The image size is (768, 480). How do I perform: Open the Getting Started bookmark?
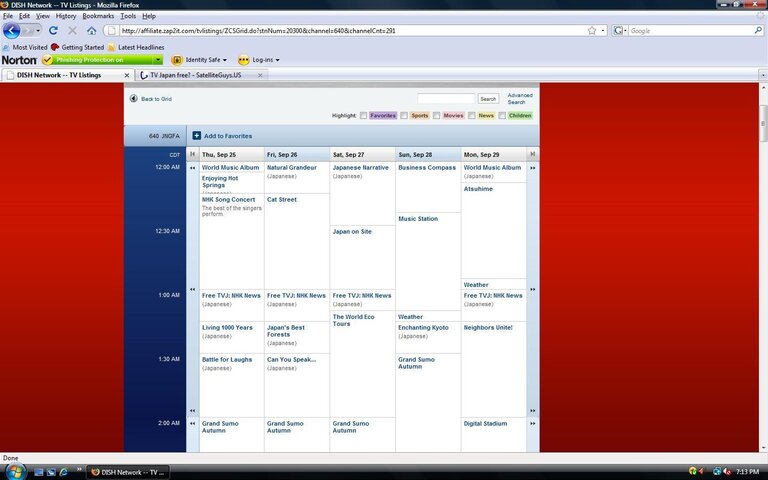77,48
